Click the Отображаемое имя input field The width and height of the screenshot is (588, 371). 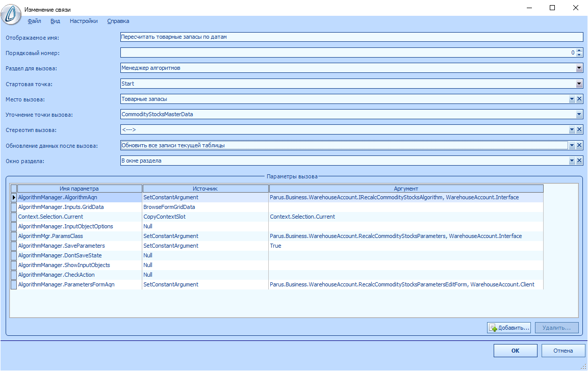(351, 37)
